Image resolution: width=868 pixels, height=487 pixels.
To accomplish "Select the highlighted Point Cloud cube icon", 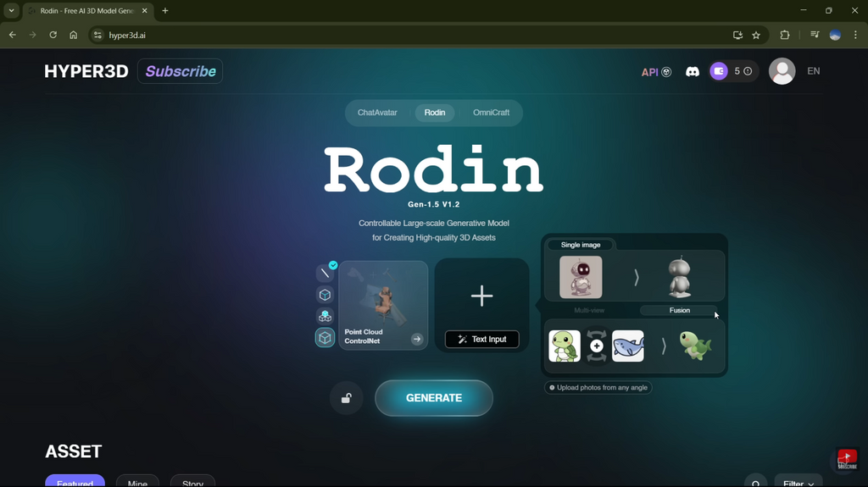I will [x=325, y=338].
